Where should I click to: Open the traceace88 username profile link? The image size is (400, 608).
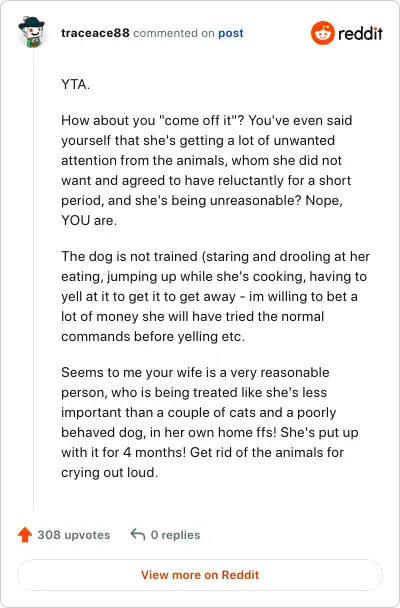[x=95, y=33]
